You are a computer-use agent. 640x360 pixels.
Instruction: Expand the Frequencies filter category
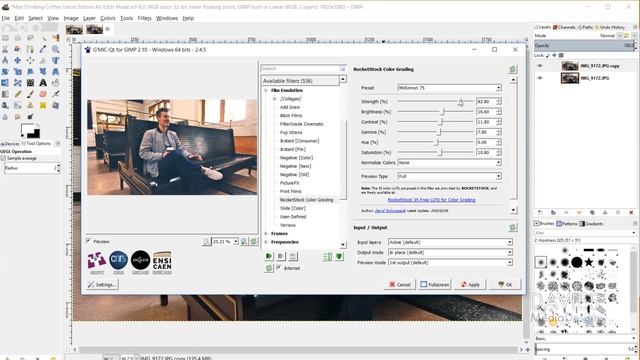click(x=266, y=242)
